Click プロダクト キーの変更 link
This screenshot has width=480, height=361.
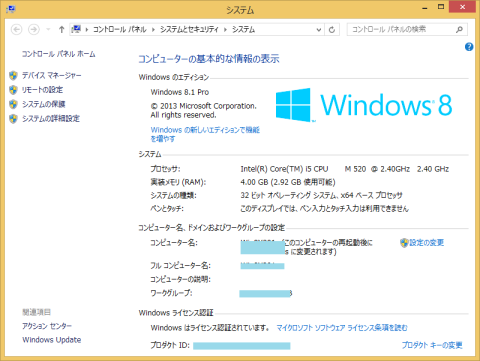[432, 345]
